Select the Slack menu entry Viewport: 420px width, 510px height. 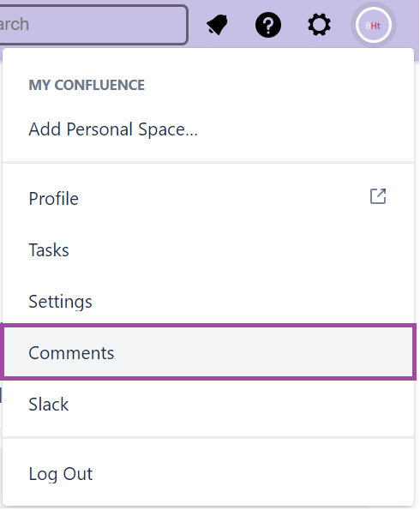tap(208, 405)
